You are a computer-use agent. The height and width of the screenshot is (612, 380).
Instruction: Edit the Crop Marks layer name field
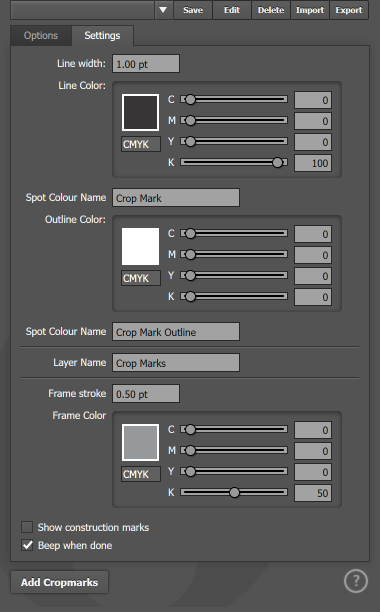click(x=176, y=363)
